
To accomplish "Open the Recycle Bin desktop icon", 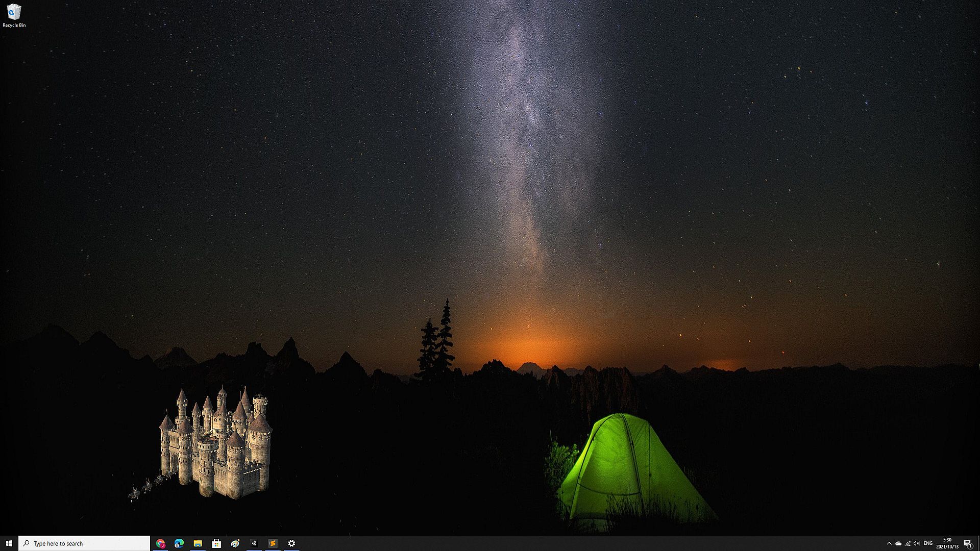I will click(14, 15).
